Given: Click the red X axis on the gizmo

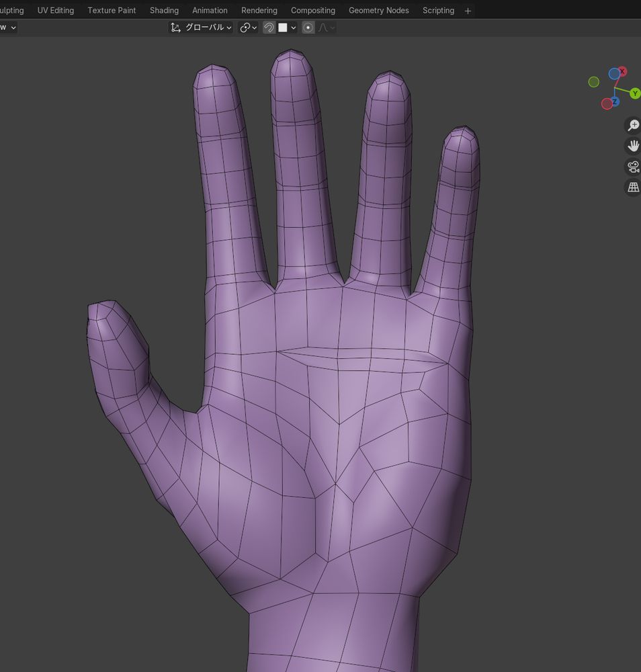Looking at the screenshot, I should coord(622,71).
